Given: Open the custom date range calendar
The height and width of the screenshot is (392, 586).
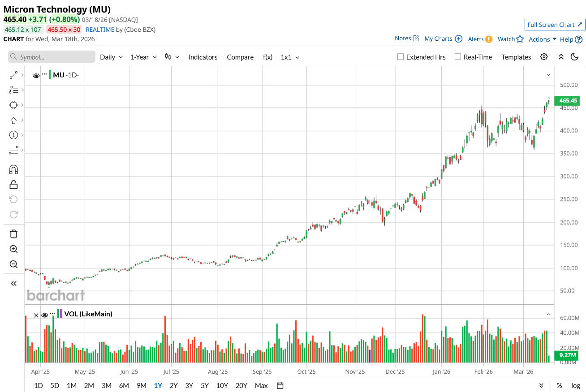Looking at the screenshot, I should click(x=280, y=386).
